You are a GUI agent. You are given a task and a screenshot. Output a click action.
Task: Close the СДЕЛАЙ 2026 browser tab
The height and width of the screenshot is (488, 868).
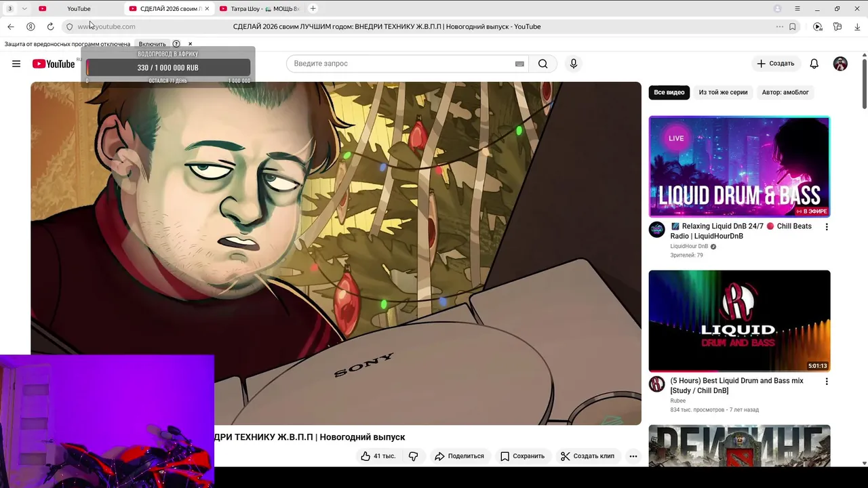coord(206,9)
